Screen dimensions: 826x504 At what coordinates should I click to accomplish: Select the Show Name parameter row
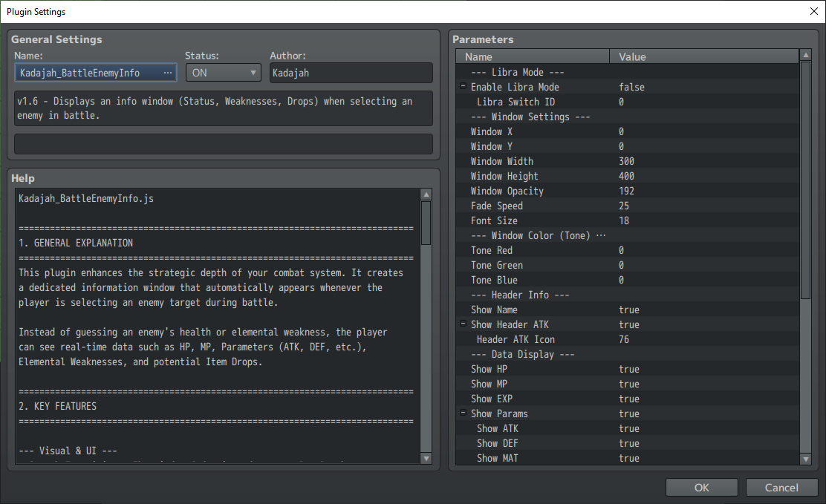(x=628, y=310)
